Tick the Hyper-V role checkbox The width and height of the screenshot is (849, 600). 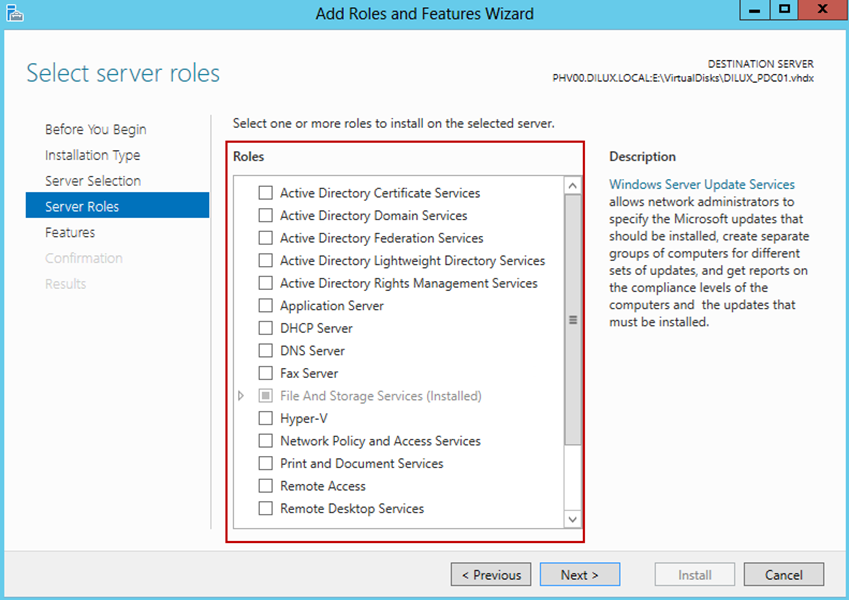(265, 418)
